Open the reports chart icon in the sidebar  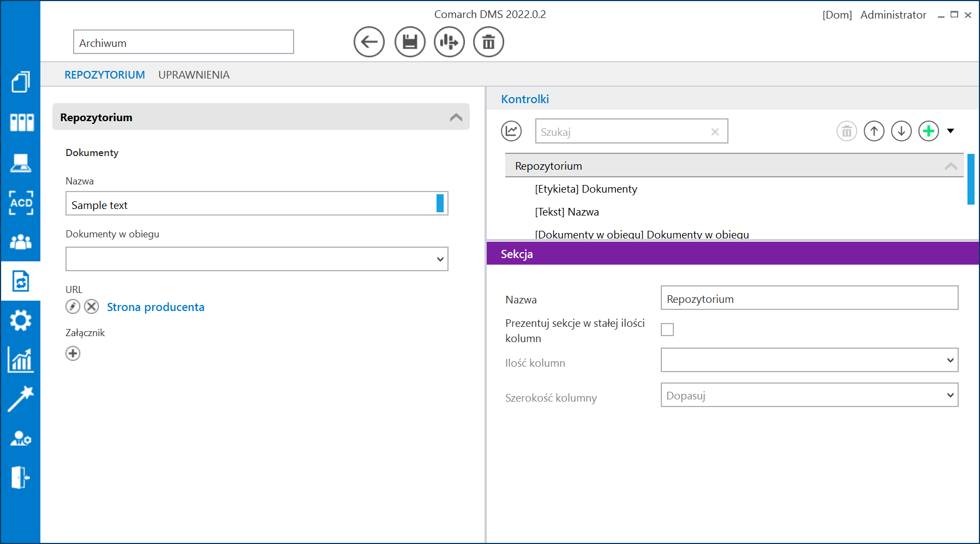pyautogui.click(x=21, y=360)
